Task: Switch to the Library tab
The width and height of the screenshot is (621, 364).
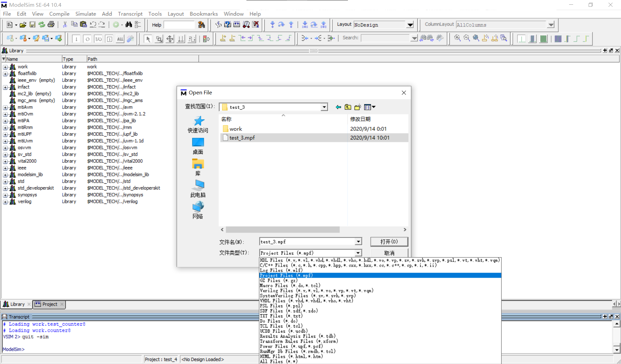Action: point(17,304)
